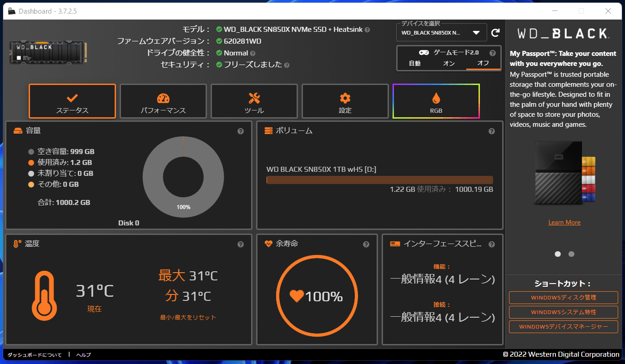The height and width of the screenshot is (364, 625).
Task: Open help for the Model field
Action: (x=367, y=30)
